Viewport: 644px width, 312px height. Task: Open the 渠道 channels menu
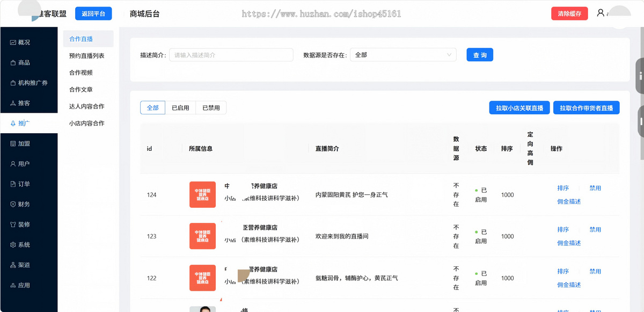(28, 265)
